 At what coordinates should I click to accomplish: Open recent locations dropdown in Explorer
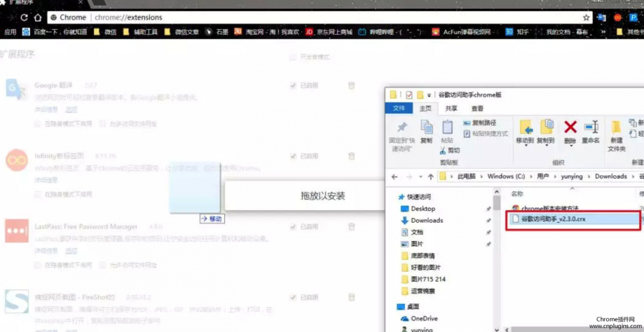click(420, 177)
